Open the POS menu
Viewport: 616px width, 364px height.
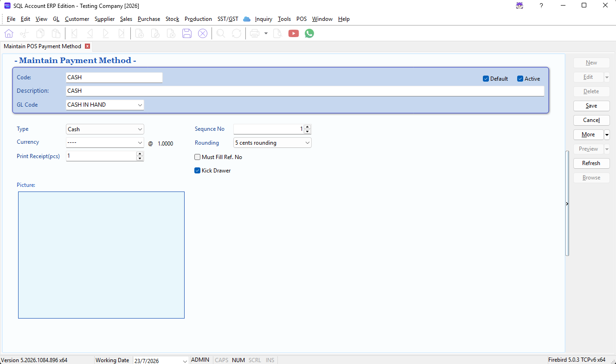302,19
